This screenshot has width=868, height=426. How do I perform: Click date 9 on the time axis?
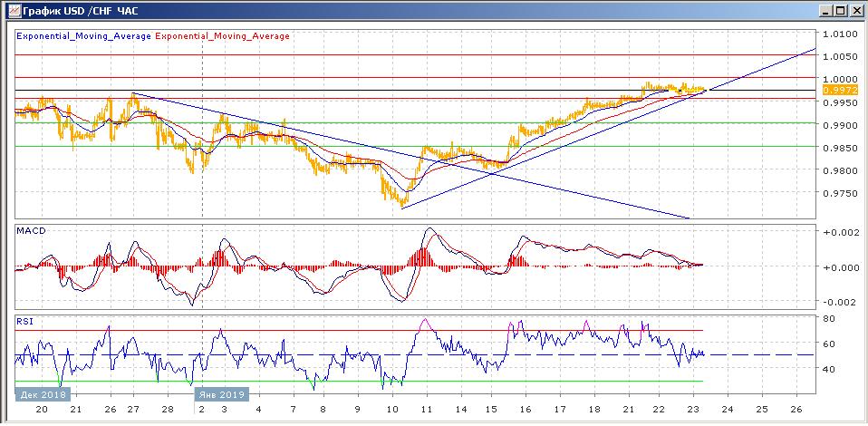click(358, 410)
